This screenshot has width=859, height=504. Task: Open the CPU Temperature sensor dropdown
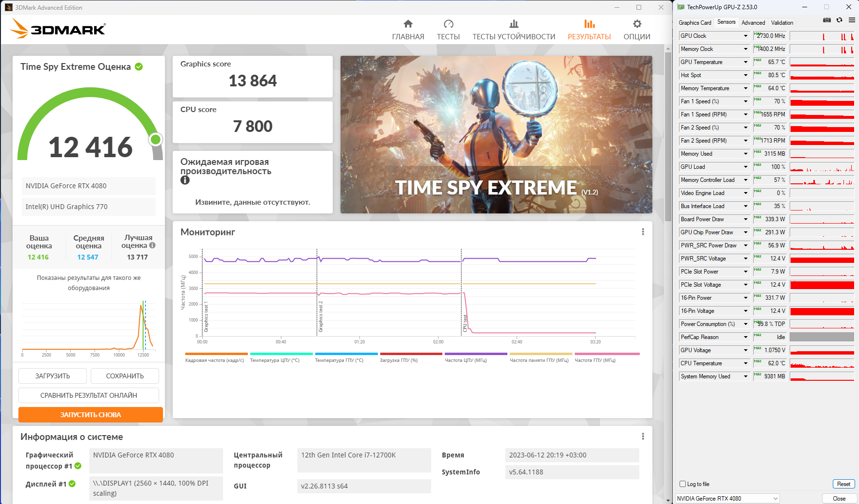(746, 363)
